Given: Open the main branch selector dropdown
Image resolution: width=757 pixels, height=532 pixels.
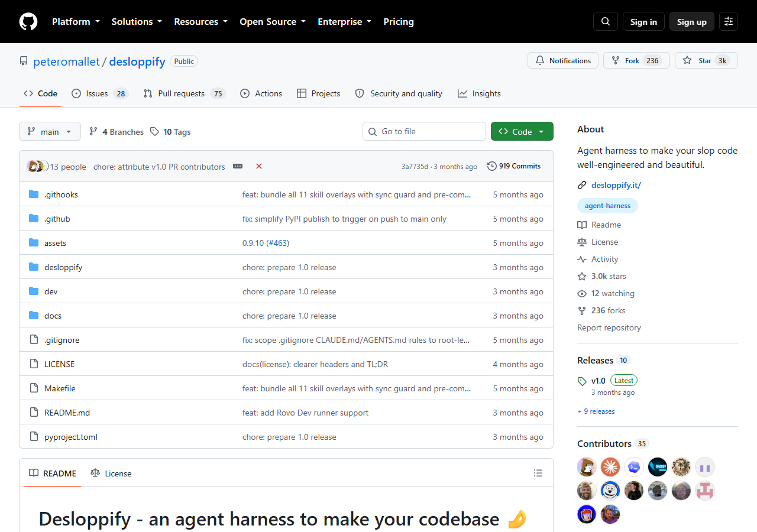Looking at the screenshot, I should [50, 131].
